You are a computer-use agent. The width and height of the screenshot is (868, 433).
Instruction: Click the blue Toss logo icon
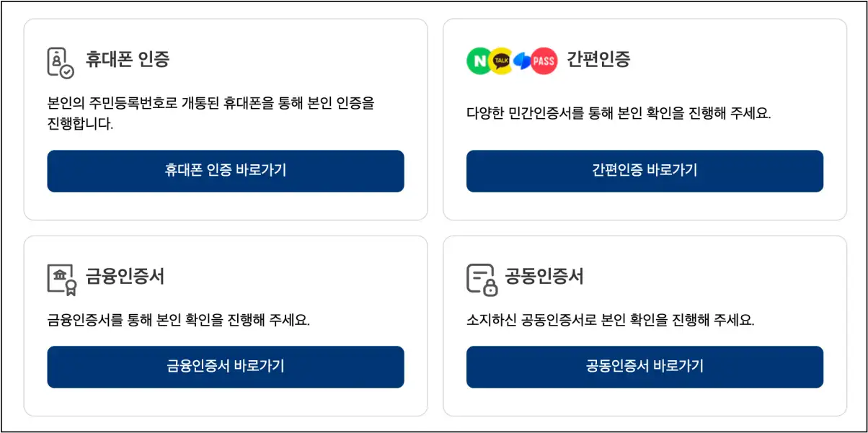523,61
